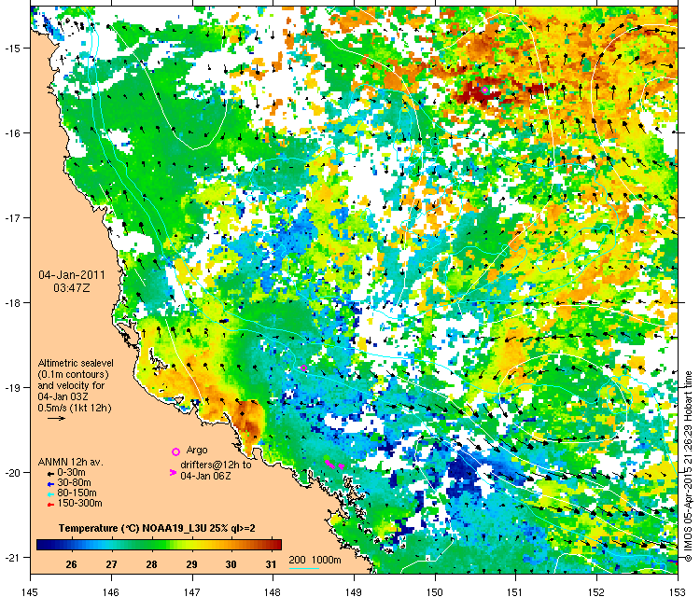Click the magenta drifters legend arrow

(173, 472)
